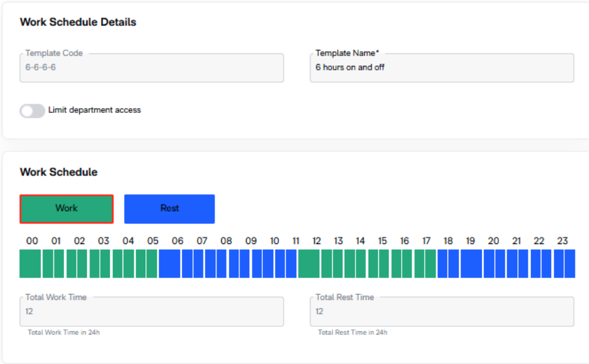Select the green Work button
589x364 pixels.
(67, 209)
